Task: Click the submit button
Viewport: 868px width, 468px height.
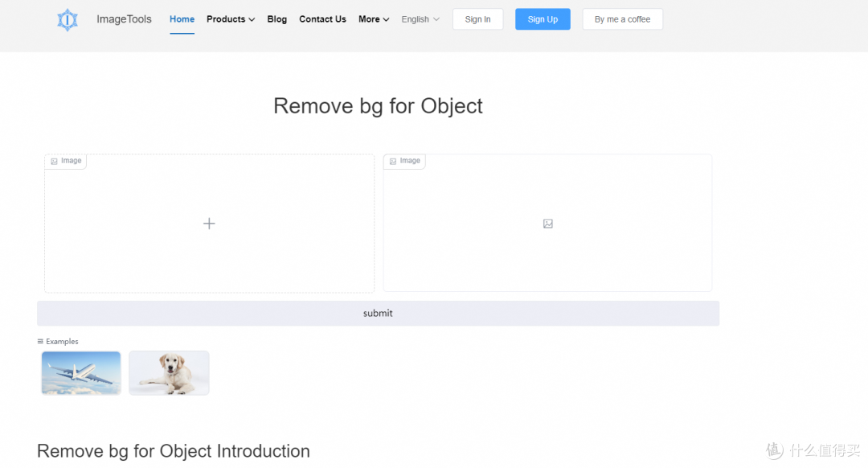Action: point(378,314)
